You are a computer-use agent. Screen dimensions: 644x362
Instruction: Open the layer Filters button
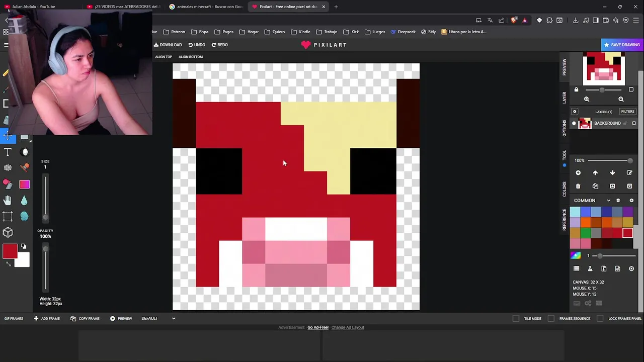627,112
